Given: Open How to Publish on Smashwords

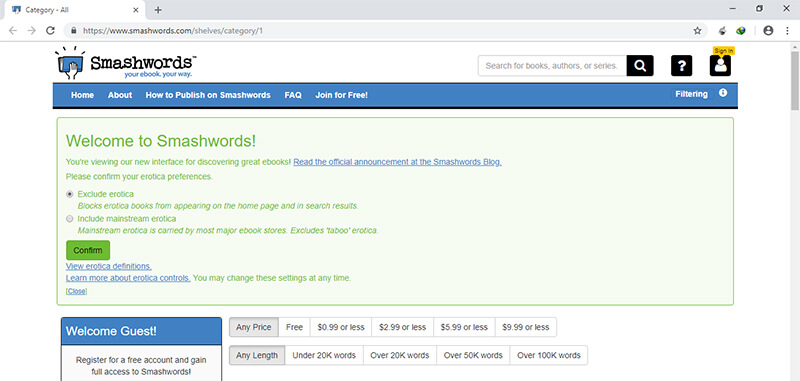Looking at the screenshot, I should coord(208,95).
